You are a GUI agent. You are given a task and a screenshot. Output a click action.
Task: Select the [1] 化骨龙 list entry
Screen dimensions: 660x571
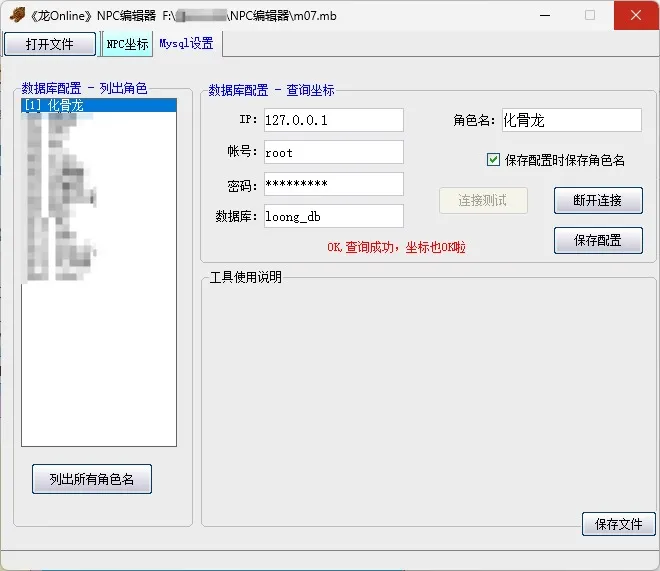point(98,105)
